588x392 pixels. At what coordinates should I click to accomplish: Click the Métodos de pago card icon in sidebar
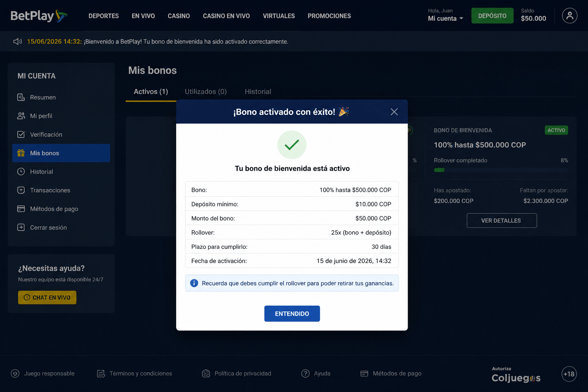(x=21, y=209)
